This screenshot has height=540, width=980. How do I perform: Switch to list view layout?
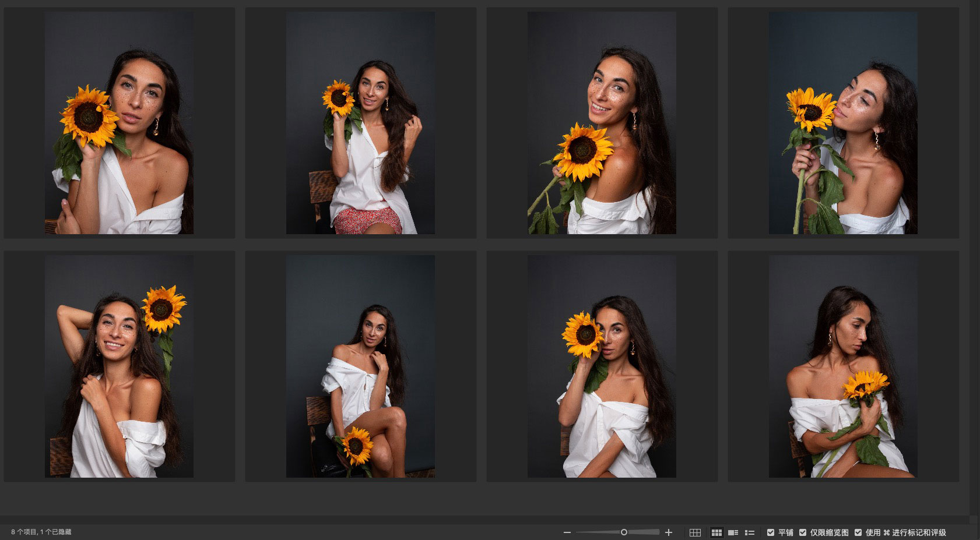click(x=750, y=532)
